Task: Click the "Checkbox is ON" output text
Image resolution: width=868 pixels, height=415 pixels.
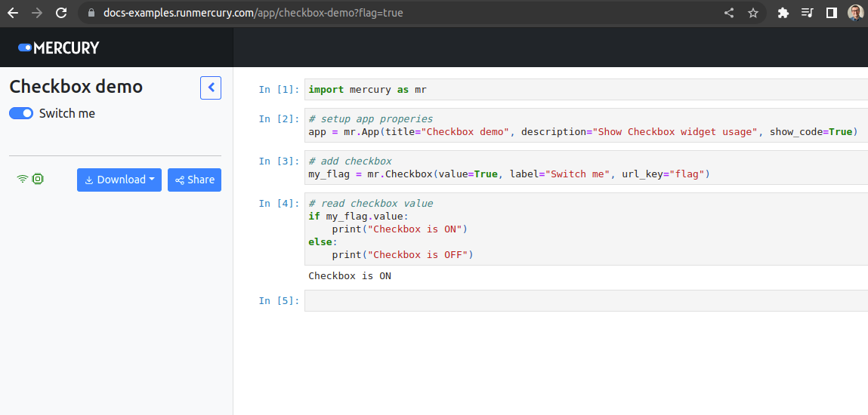Action: 350,276
